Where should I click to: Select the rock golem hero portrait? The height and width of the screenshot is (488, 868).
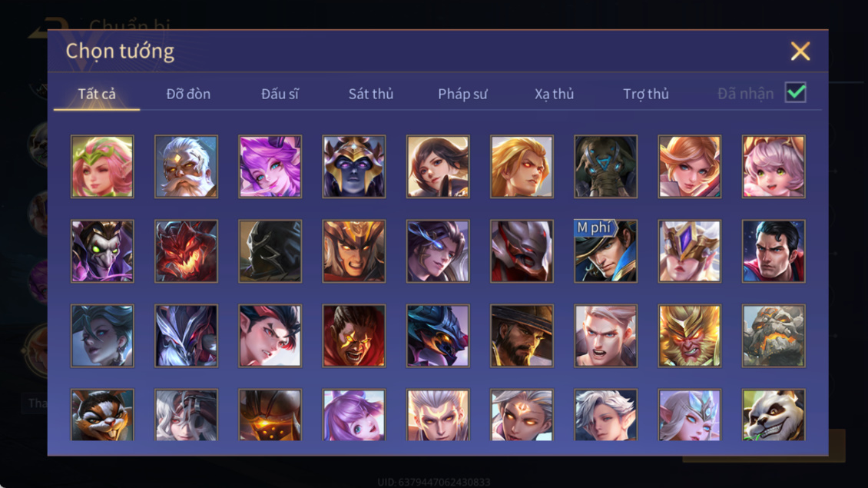774,335
